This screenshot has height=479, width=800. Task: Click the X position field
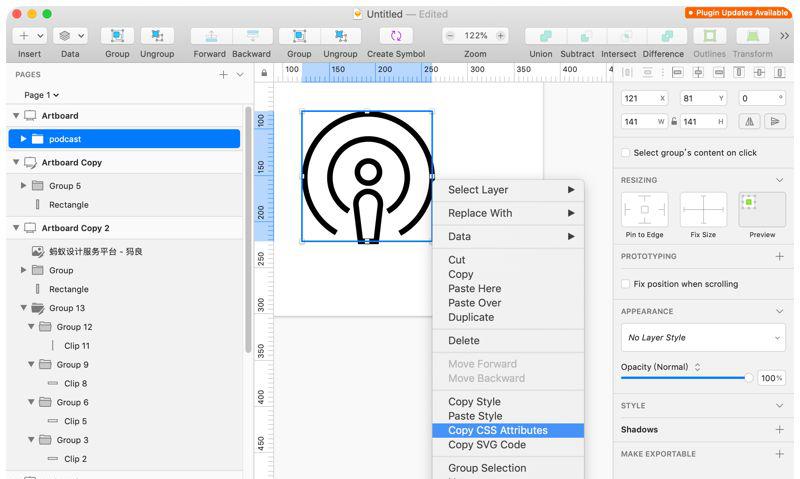[645, 98]
